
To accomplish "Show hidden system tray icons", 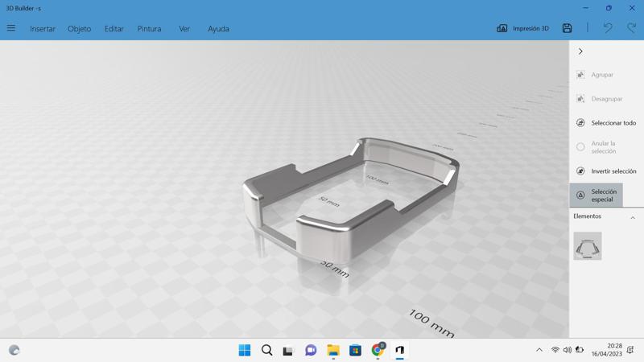I will 539,350.
